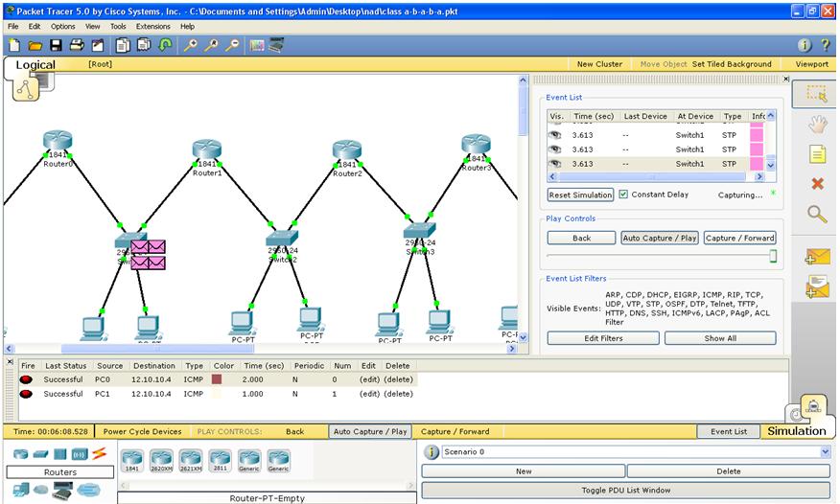Choose the Select tool in right sidebar
This screenshot has height=504, width=840.
(x=817, y=94)
